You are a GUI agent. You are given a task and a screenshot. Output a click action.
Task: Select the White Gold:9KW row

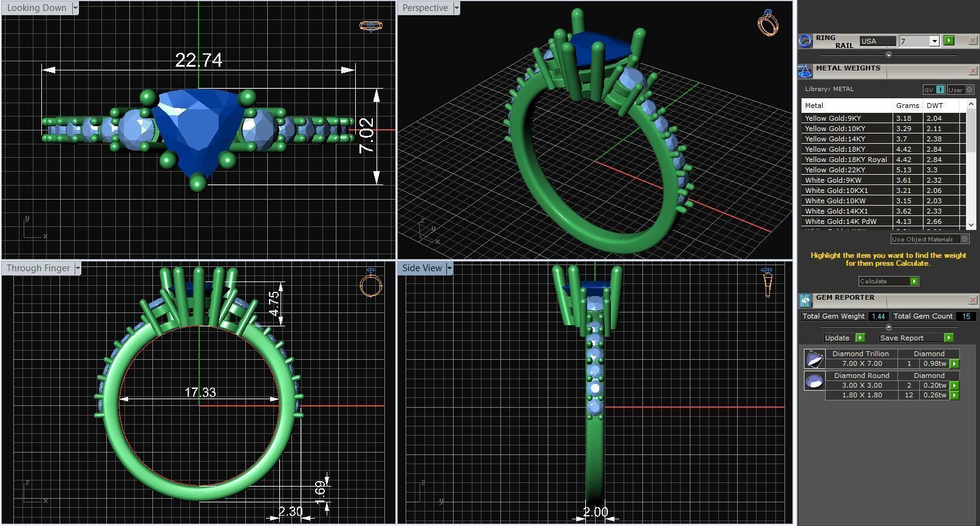[883, 180]
